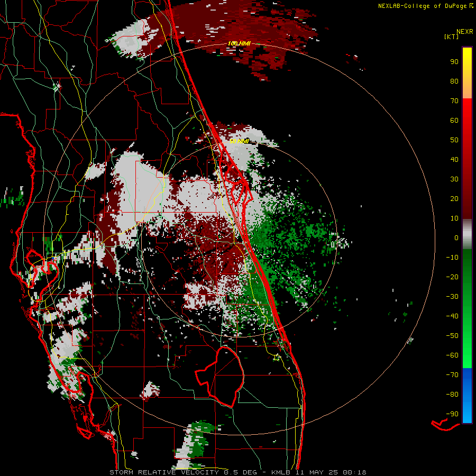Viewport: 476px width, 476px height.
Task: Click the gray zero-velocity band on color bar
Action: [467, 234]
